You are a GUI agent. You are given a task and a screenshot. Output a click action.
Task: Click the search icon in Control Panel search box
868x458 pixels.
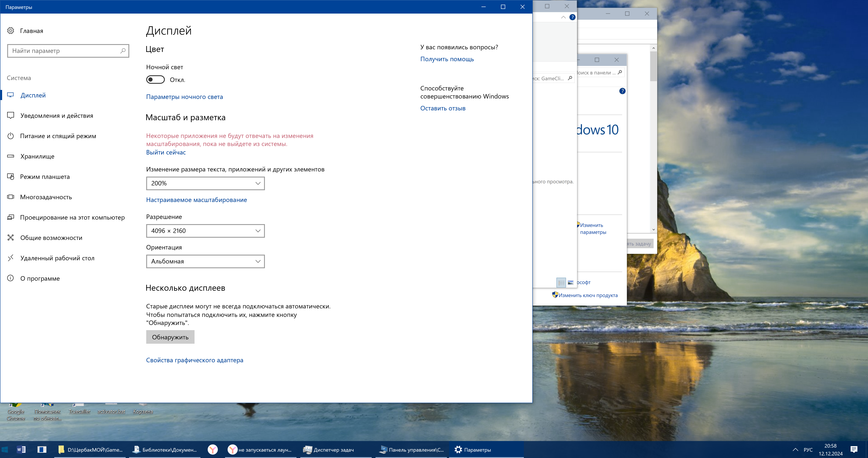[x=620, y=72]
